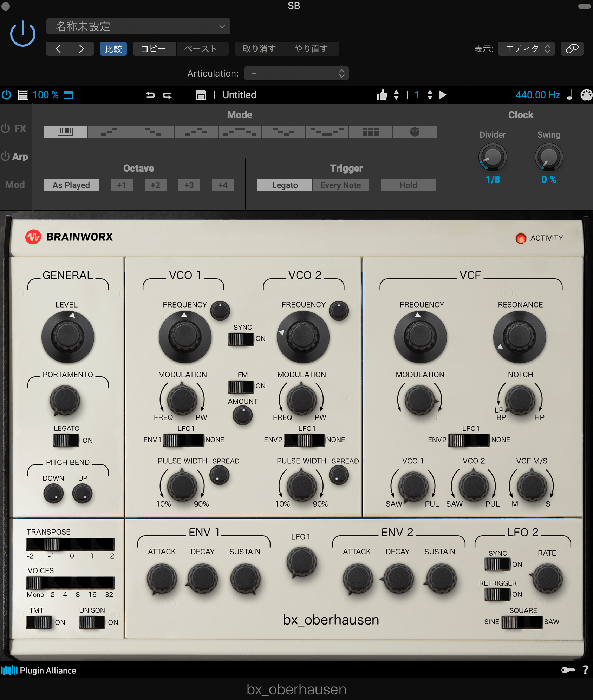Click the VCF ENV2/LFO1/NONE selector switch
This screenshot has height=700, width=593.
click(469, 440)
